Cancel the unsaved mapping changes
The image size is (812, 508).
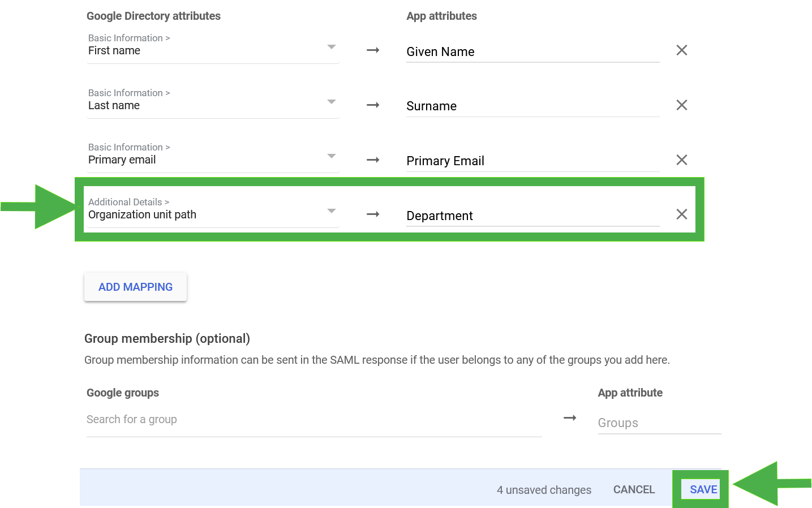(x=633, y=489)
